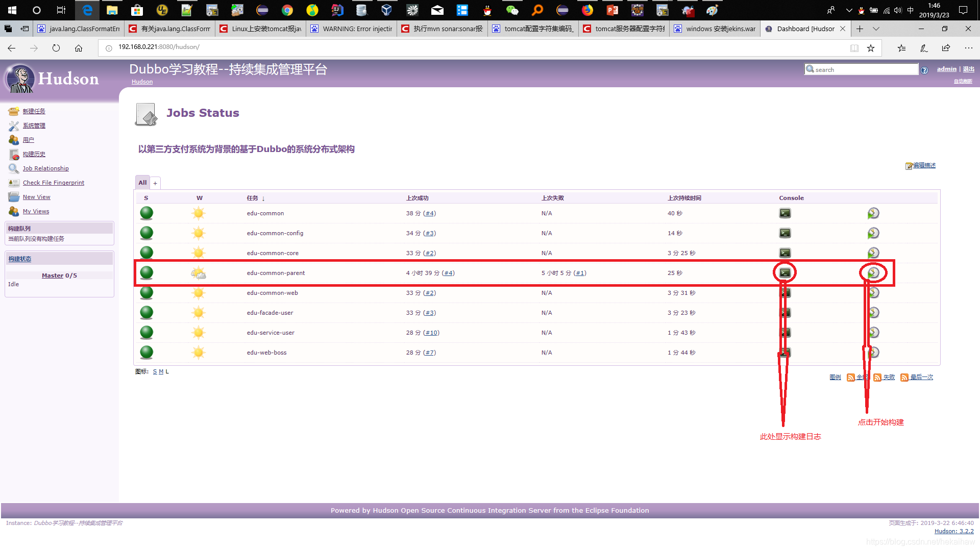
Task: Open Firefox from the taskbar
Action: [587, 10]
